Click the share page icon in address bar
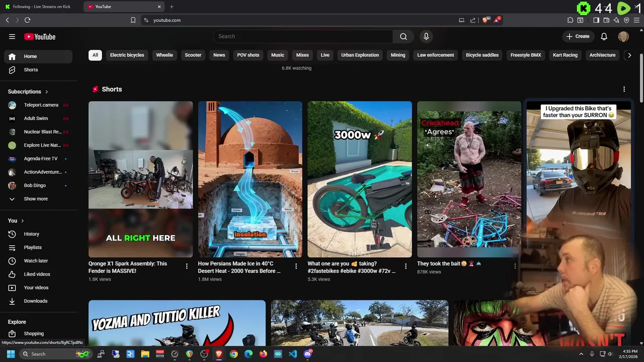The image size is (644, 362). (x=473, y=20)
